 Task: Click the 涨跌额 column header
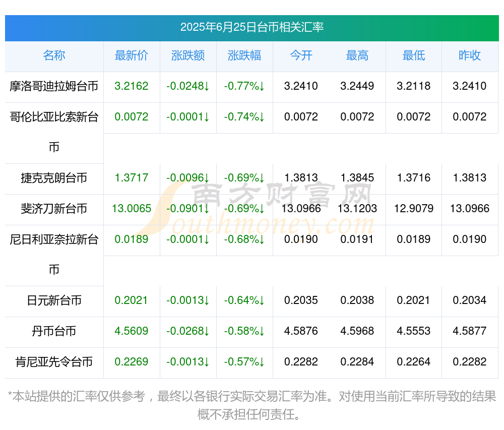188,55
